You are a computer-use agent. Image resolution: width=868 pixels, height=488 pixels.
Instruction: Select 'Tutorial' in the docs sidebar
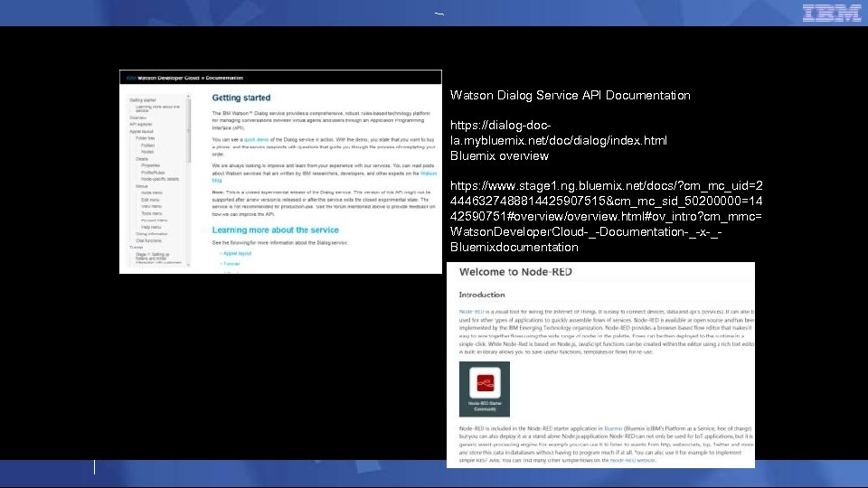(137, 248)
